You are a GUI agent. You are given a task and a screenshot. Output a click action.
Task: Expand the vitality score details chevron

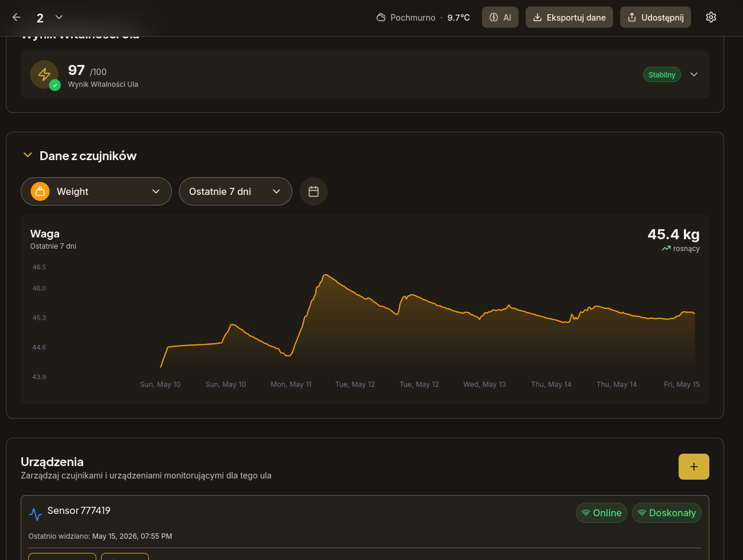(x=694, y=74)
